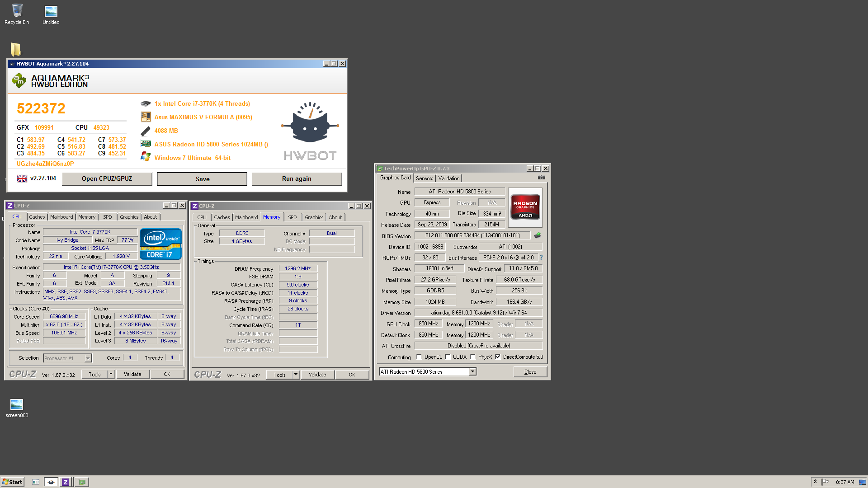Click the Show Desktop taskbar icon

click(36, 482)
